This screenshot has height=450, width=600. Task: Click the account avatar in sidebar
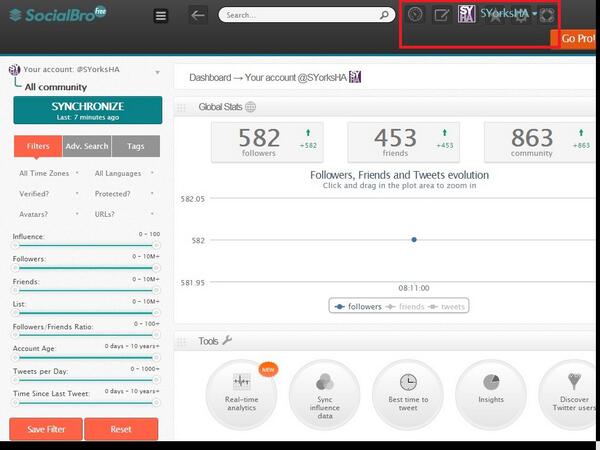pyautogui.click(x=14, y=70)
